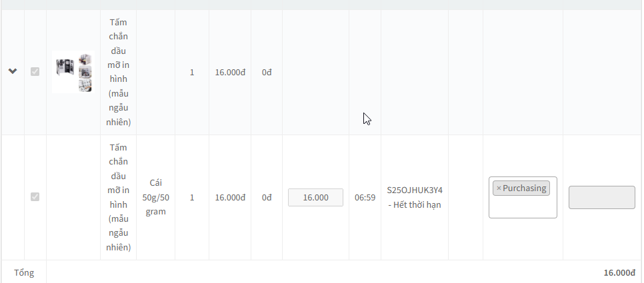Toggle the checkbox in the Cái 50g/50 gram row
Image resolution: width=644 pixels, height=283 pixels.
tap(35, 197)
